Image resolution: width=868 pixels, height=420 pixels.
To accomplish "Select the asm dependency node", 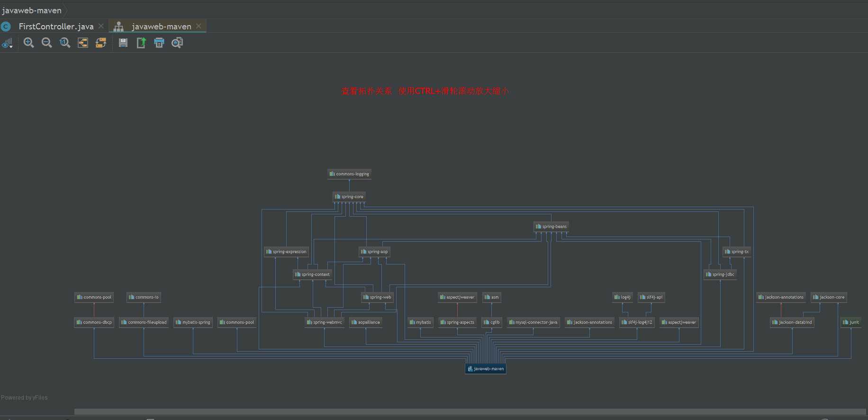I will tap(491, 297).
